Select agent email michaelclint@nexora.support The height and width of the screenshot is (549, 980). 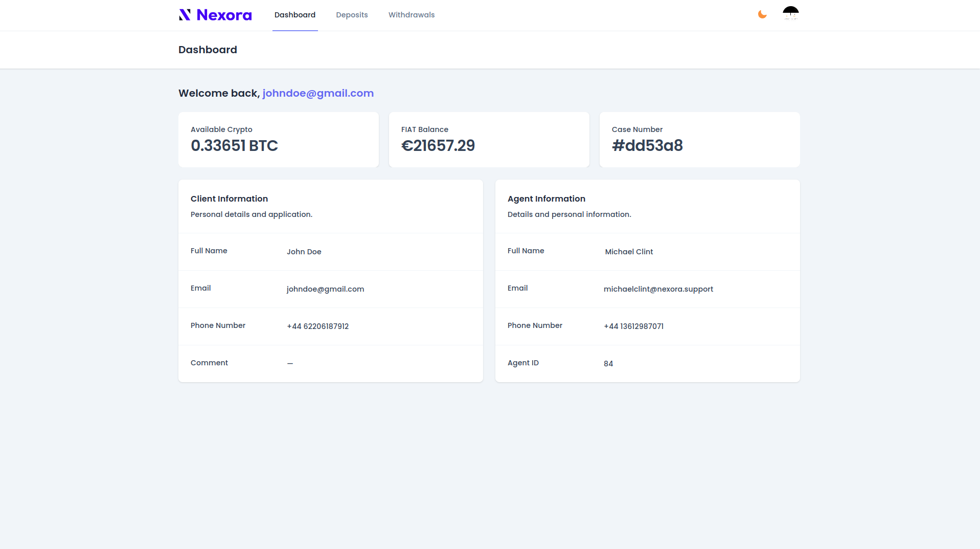(x=658, y=289)
